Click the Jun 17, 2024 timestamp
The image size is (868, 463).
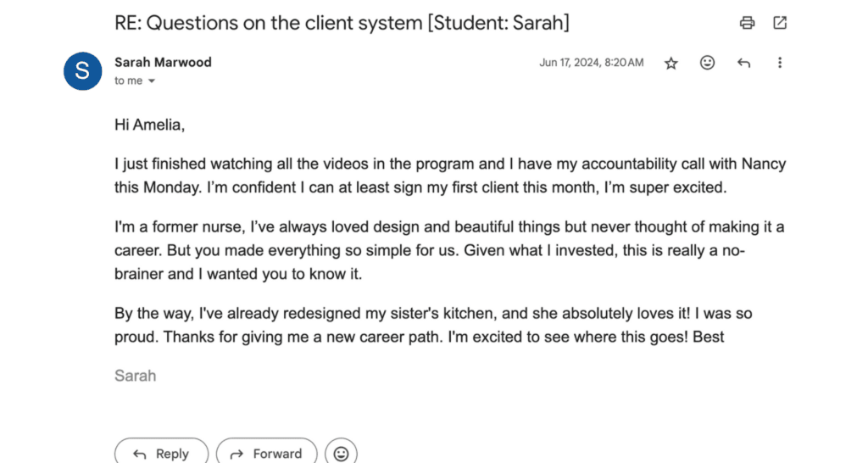[x=591, y=63]
